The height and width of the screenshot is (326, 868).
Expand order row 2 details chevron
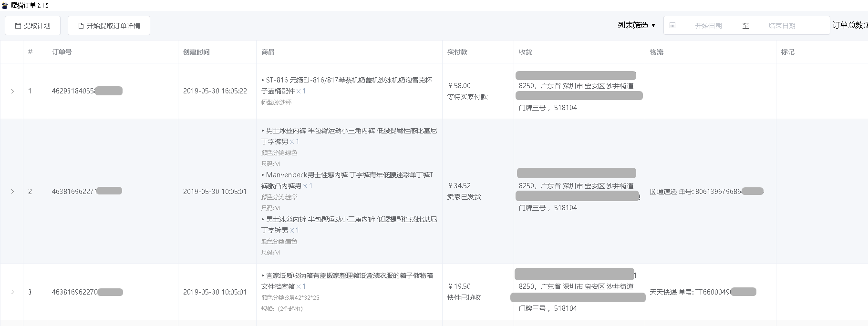pyautogui.click(x=12, y=192)
